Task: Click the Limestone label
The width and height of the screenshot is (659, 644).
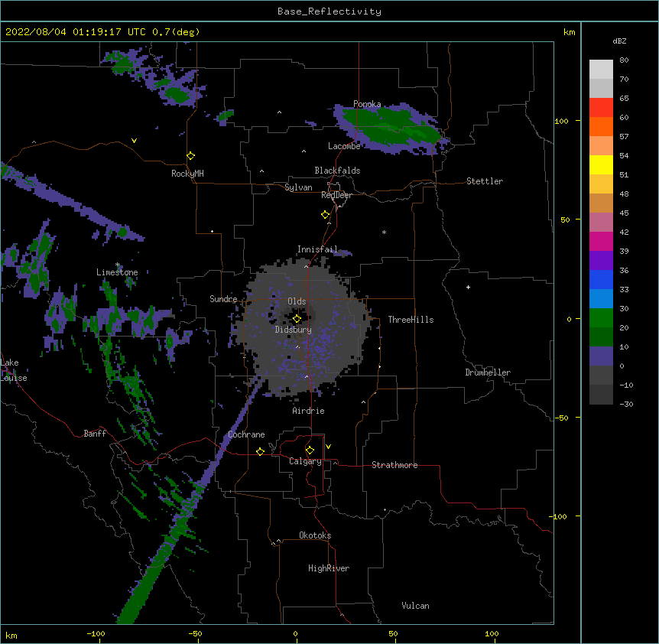Action: click(x=117, y=272)
